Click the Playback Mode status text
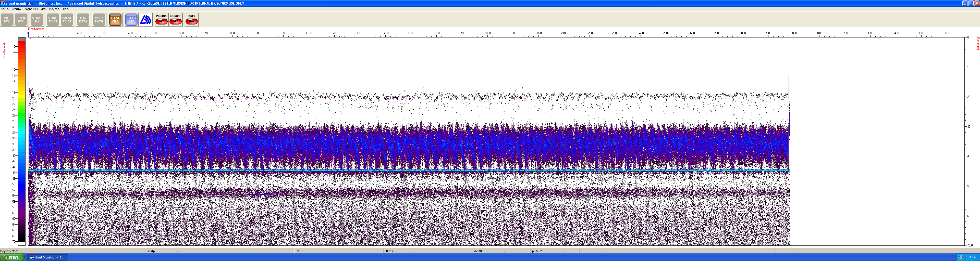 9,251
